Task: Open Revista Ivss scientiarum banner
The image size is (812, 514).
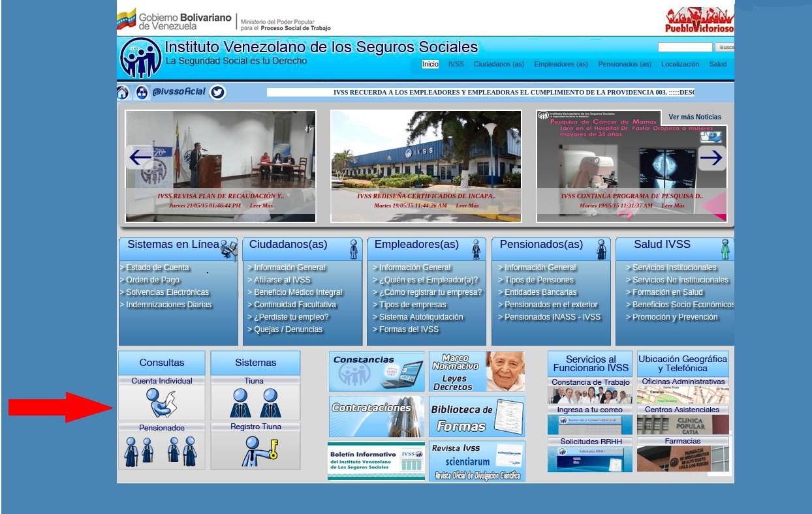Action: 476,461
